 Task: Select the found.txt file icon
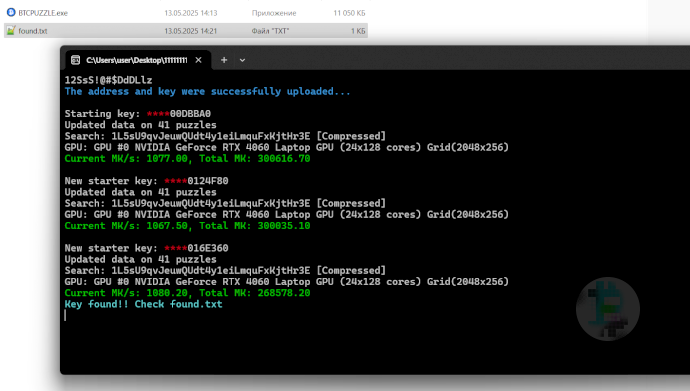(11, 30)
